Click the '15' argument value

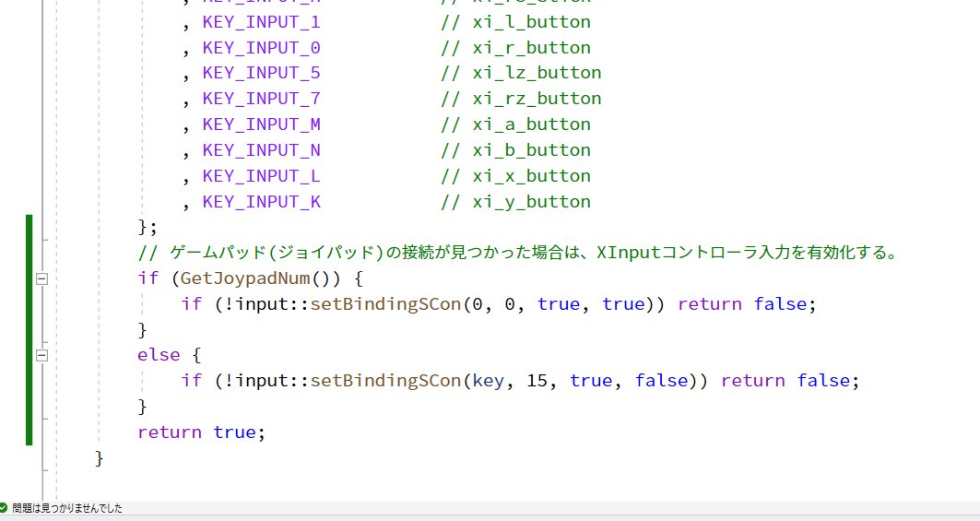pos(537,380)
